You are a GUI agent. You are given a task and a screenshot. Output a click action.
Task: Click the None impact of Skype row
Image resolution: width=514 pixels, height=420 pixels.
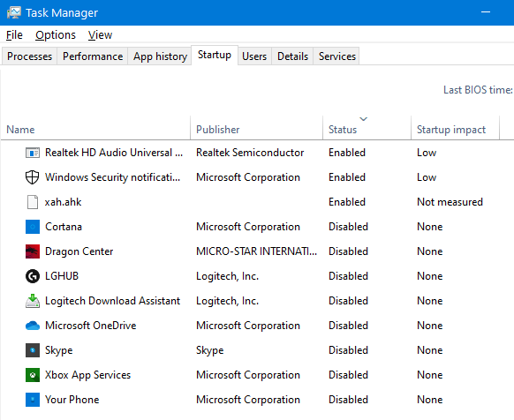tap(430, 350)
